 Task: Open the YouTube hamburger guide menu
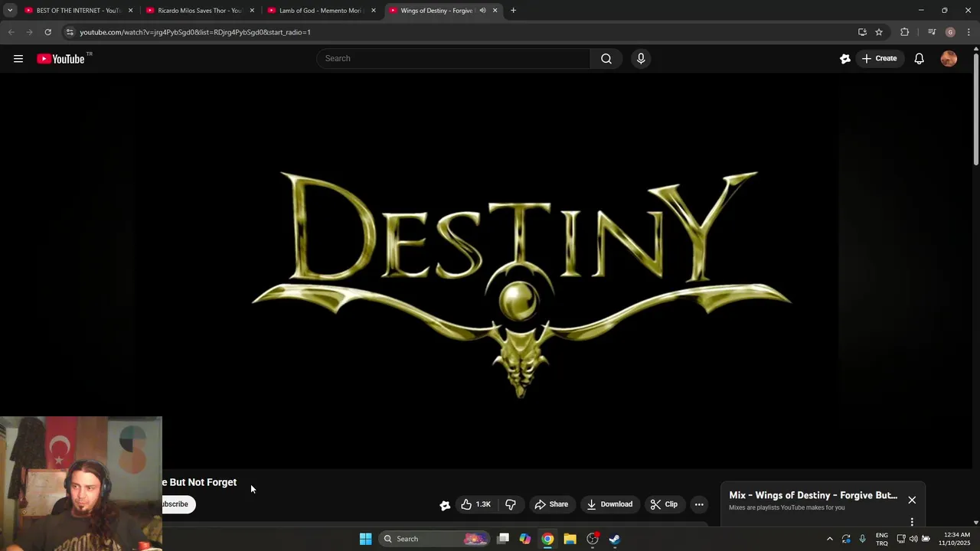(x=18, y=59)
